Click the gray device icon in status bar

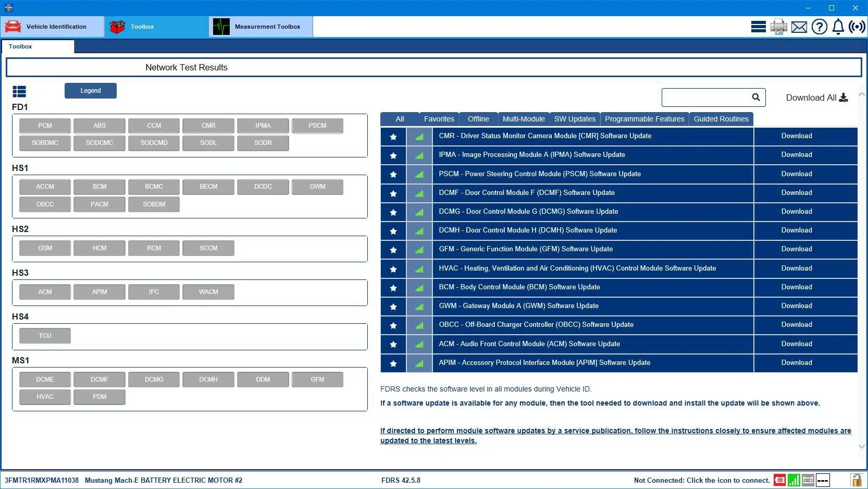pyautogui.click(x=808, y=480)
